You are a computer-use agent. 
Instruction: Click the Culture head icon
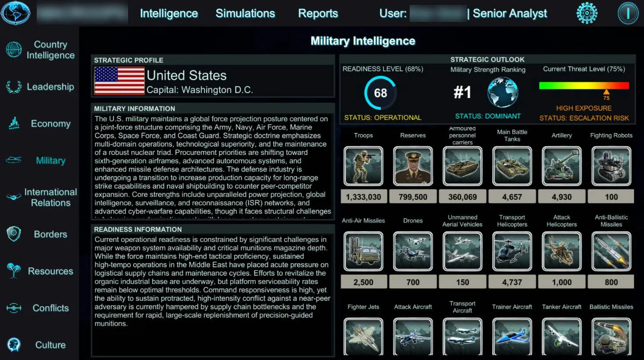point(14,345)
